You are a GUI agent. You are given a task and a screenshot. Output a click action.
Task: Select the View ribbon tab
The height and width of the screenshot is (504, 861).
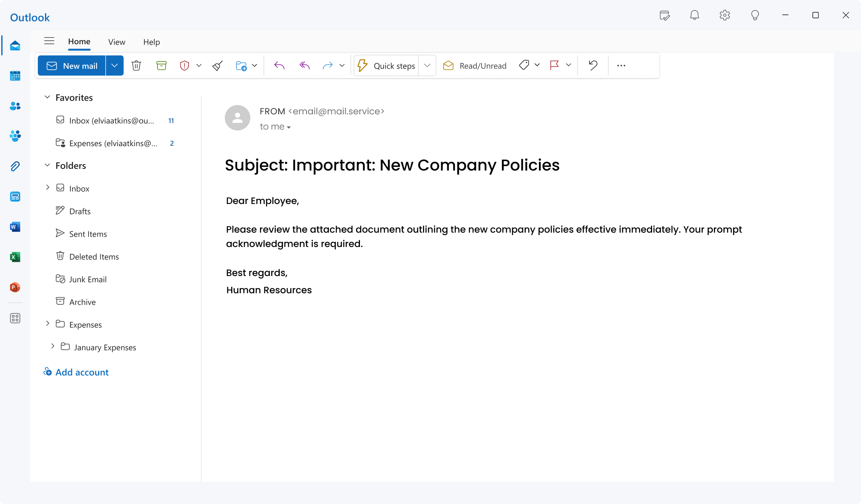click(116, 41)
